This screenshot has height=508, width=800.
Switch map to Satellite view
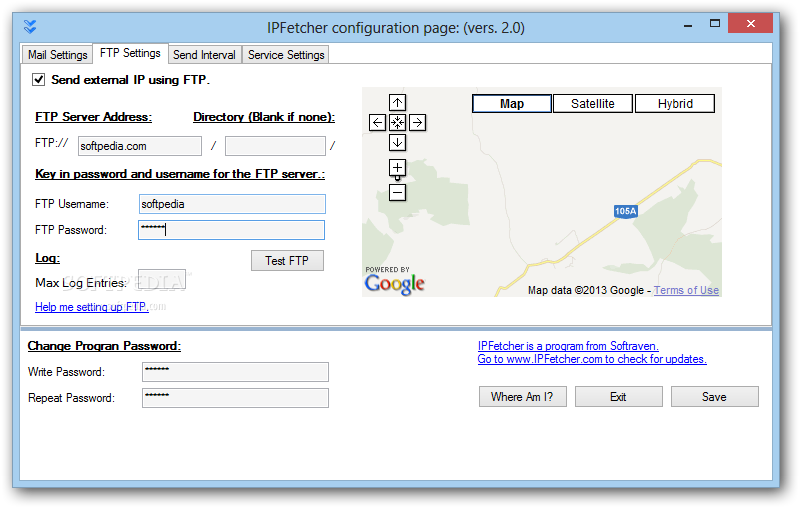[593, 104]
